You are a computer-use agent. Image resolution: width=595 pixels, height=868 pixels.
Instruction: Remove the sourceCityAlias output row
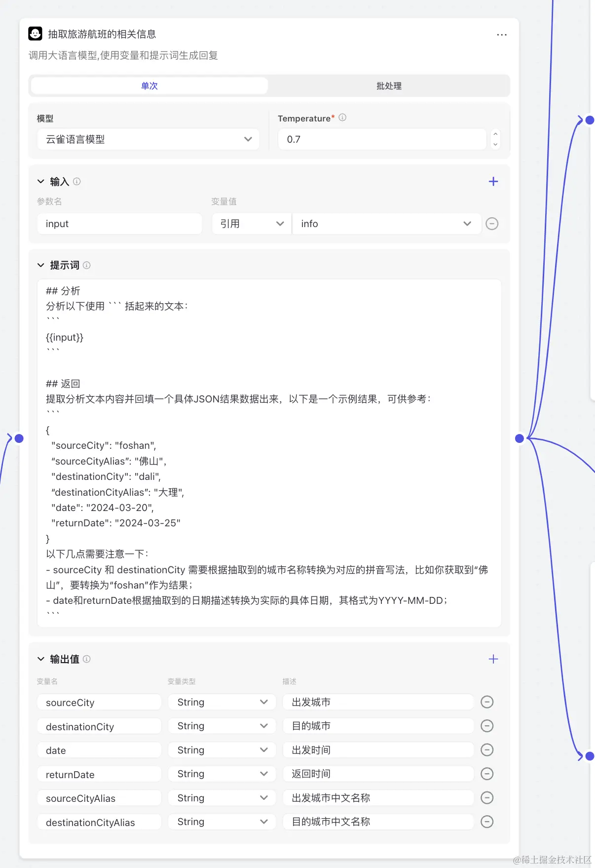487,798
